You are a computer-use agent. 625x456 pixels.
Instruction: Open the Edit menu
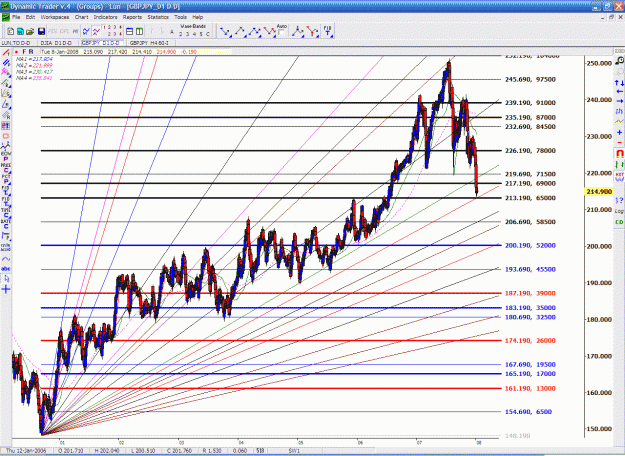[30, 17]
